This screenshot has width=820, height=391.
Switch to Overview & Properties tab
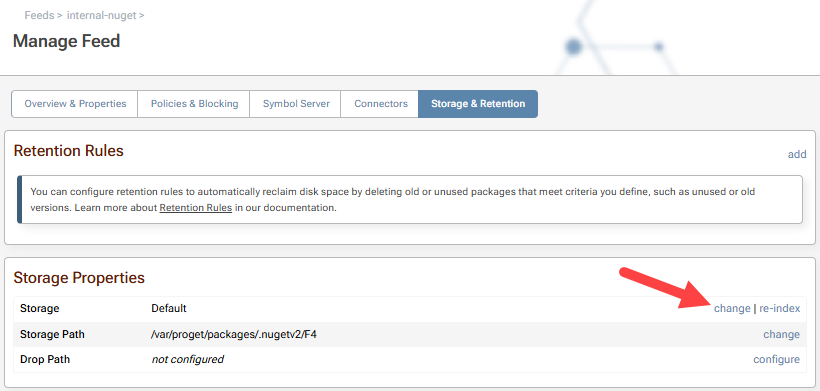point(75,104)
